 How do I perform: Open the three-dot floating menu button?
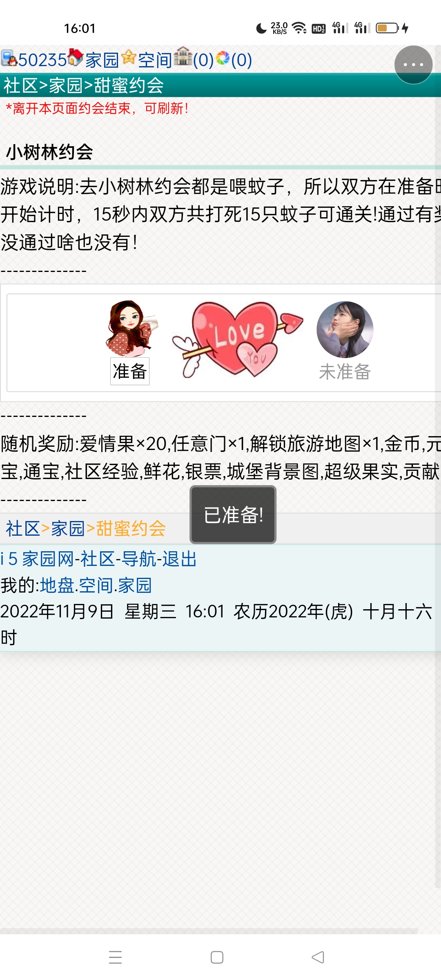point(413,65)
